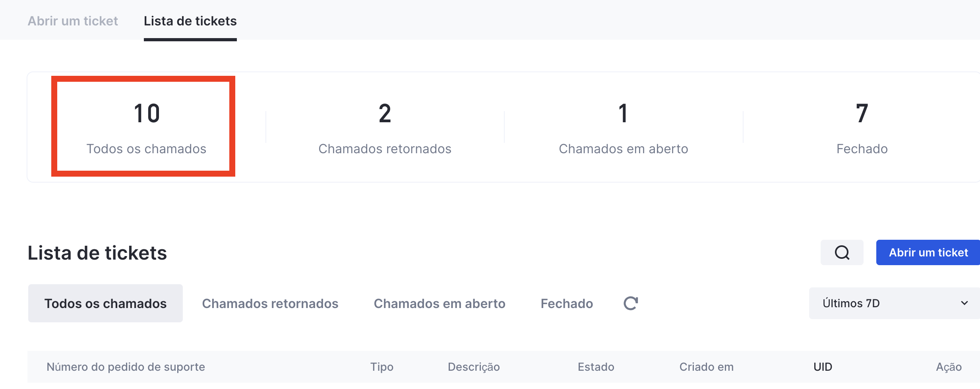Click the Criado em column header

coord(706,367)
